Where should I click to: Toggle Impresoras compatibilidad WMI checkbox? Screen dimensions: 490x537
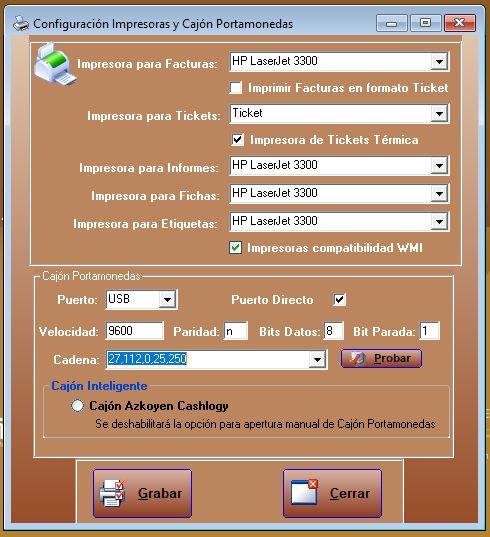236,248
